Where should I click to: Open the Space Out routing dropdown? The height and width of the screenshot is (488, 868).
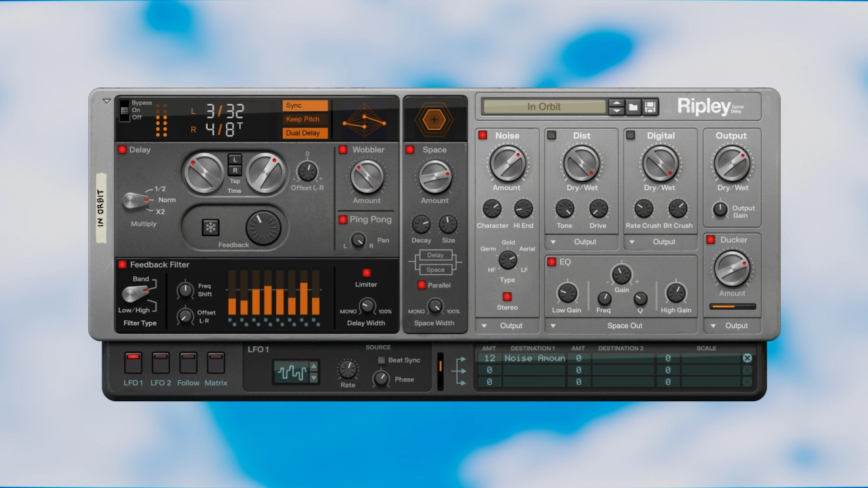(621, 326)
